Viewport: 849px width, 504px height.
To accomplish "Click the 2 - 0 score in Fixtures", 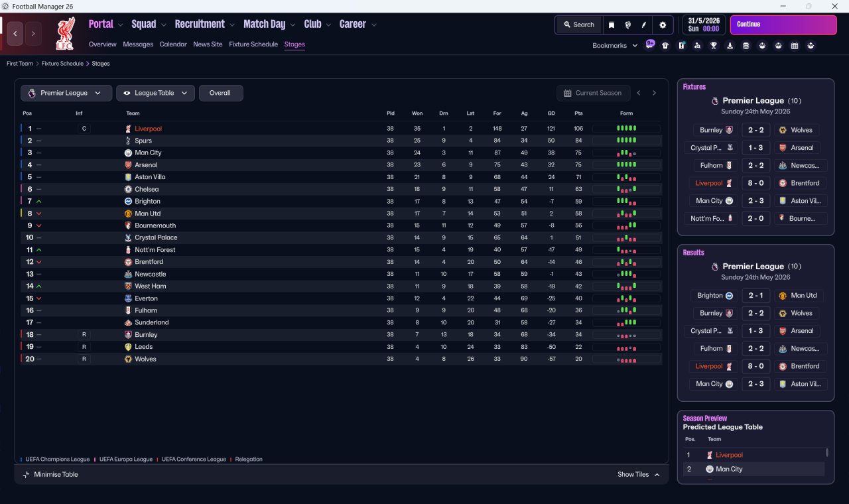I will tap(755, 218).
